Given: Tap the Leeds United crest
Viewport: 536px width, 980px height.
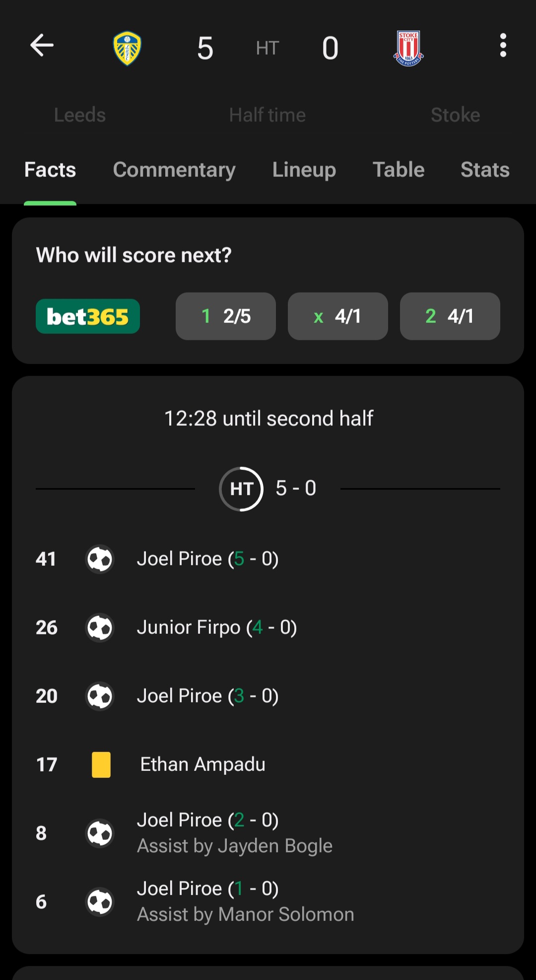Looking at the screenshot, I should (x=127, y=48).
